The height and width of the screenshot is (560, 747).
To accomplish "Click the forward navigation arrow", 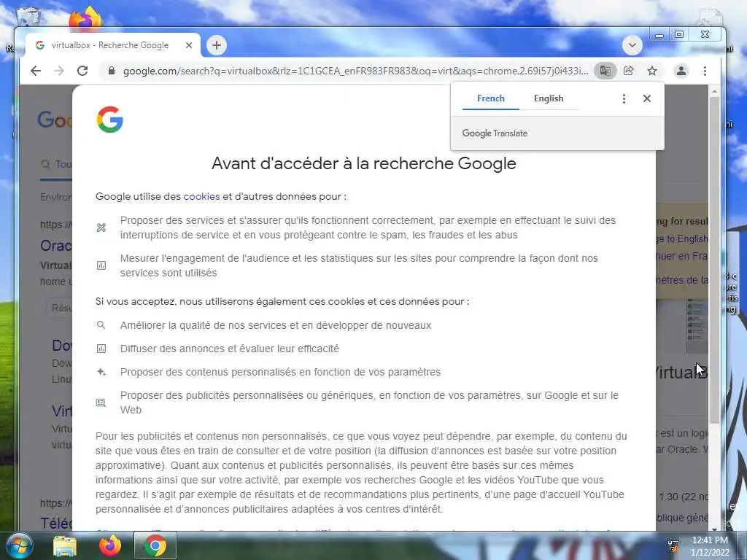I will (59, 71).
